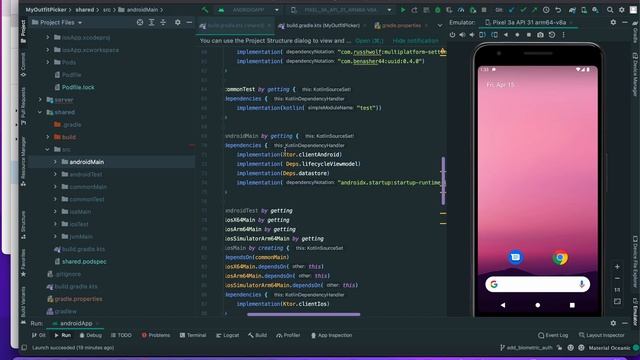
Task: Open the Problems tool window tab
Action: pyautogui.click(x=156, y=335)
